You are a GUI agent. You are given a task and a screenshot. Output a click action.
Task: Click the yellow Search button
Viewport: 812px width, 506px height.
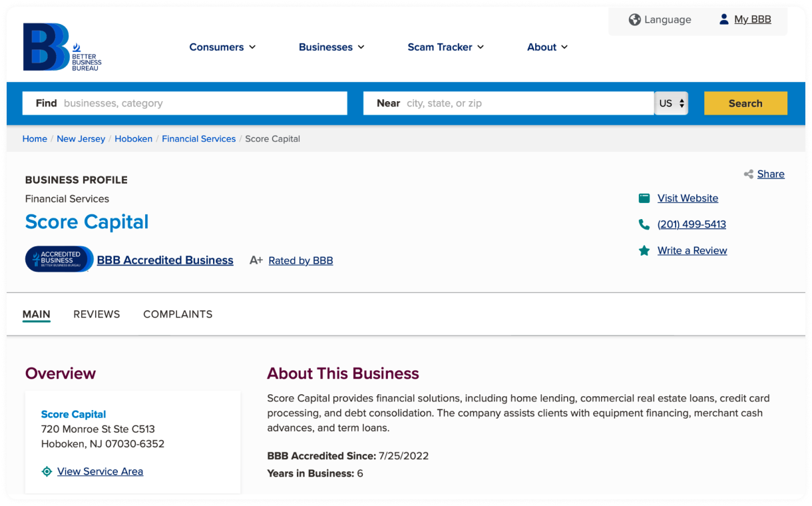pyautogui.click(x=745, y=103)
